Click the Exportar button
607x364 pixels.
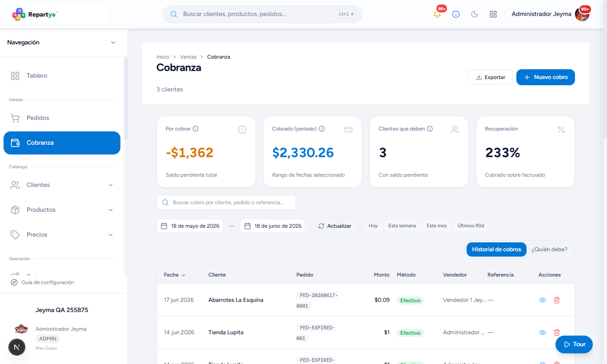491,77
